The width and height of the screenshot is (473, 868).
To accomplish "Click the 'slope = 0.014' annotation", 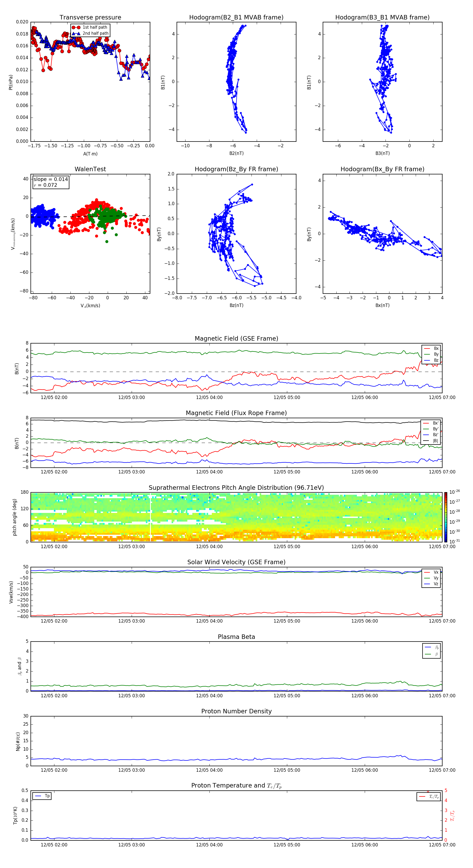I will (50, 179).
